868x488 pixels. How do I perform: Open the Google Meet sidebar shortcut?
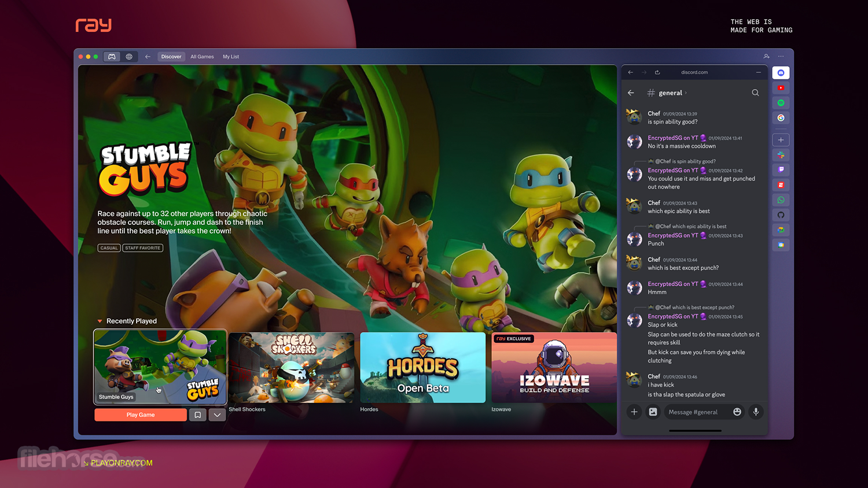(781, 230)
